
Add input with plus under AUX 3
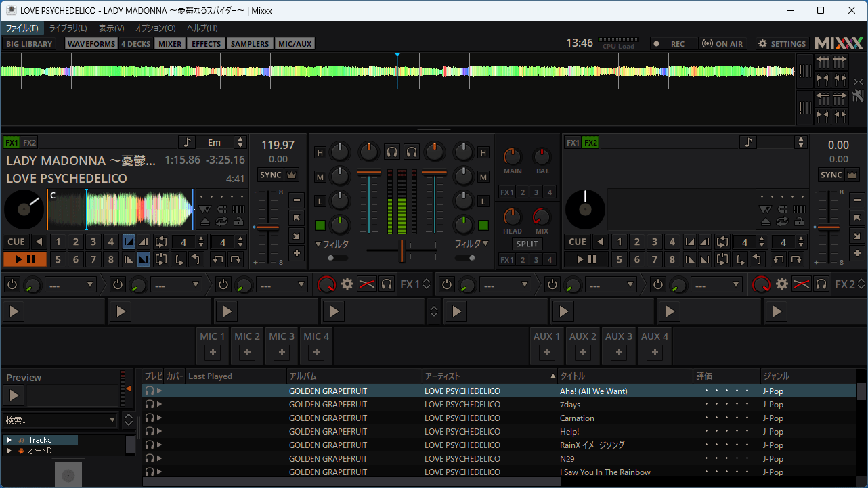(x=619, y=352)
